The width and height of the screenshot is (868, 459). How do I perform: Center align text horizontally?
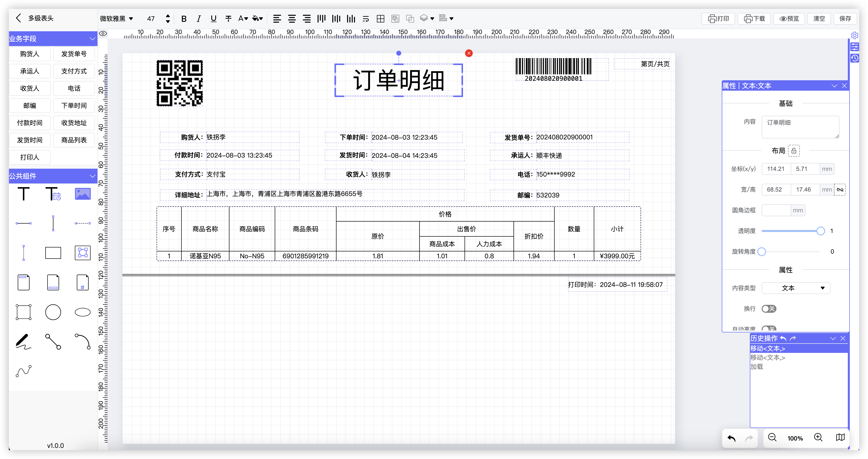pos(292,19)
